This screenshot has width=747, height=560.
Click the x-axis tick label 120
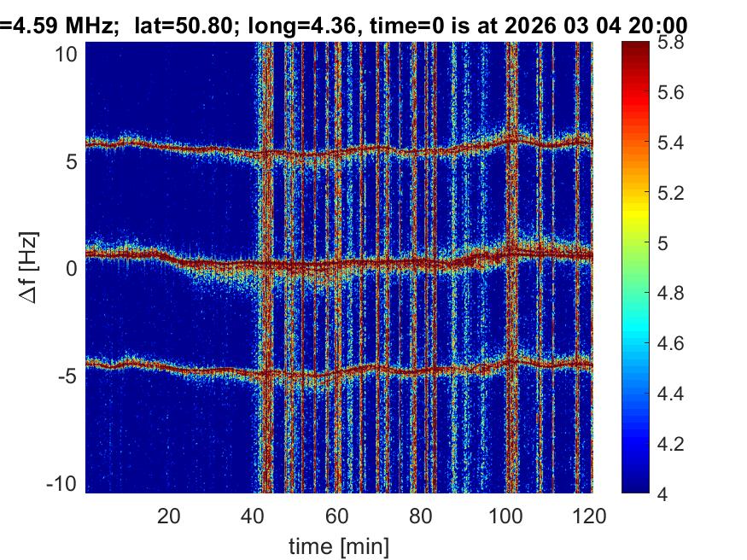[590, 515]
